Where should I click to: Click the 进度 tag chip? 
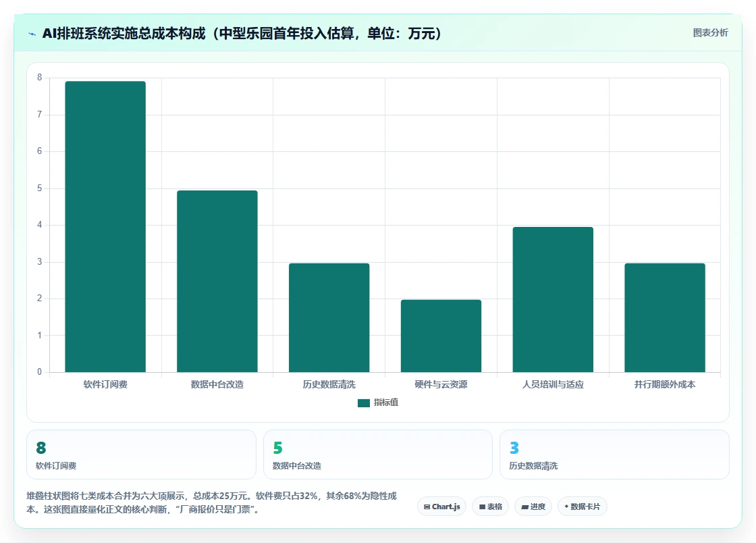coord(533,507)
